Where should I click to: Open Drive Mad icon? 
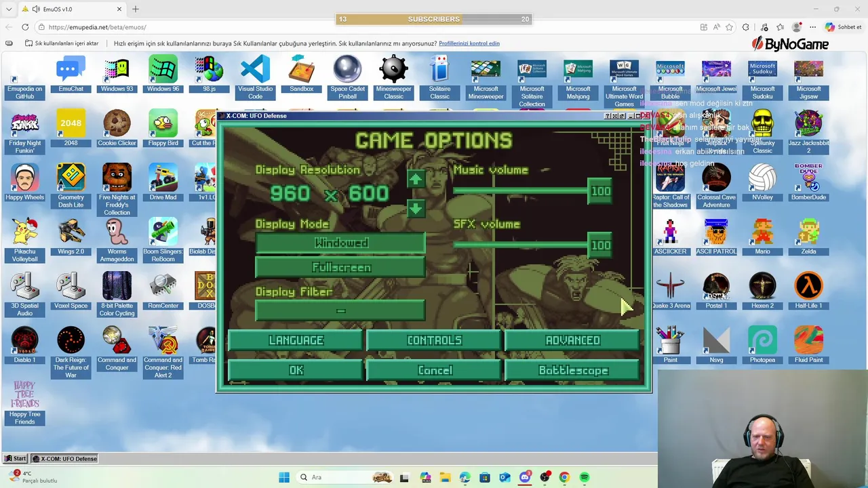[163, 182]
